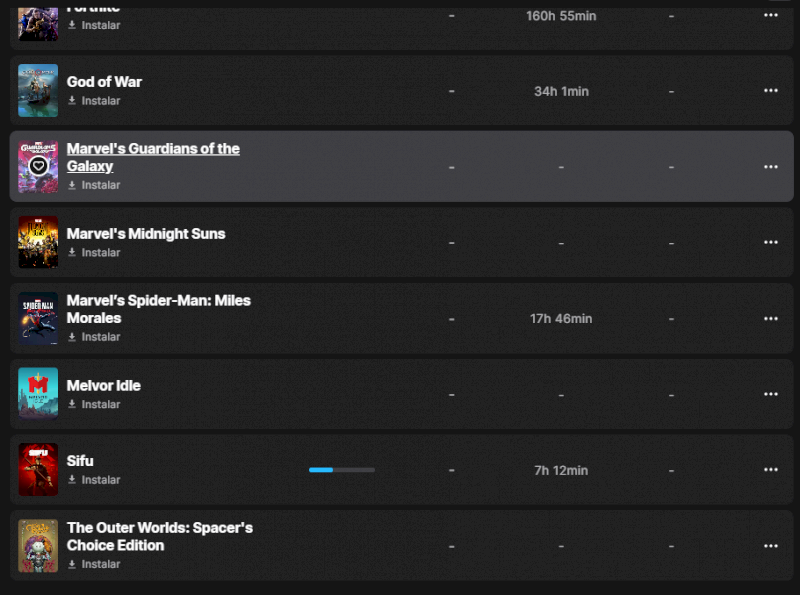Install Marvel's Midnight Suns

point(94,253)
